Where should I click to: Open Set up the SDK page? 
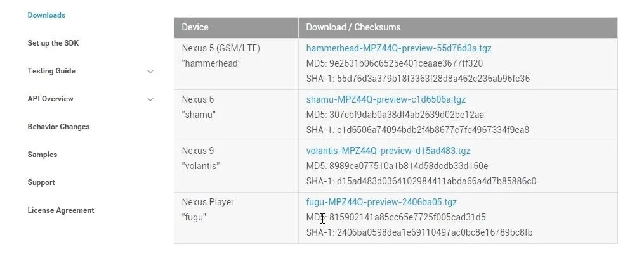pos(53,43)
